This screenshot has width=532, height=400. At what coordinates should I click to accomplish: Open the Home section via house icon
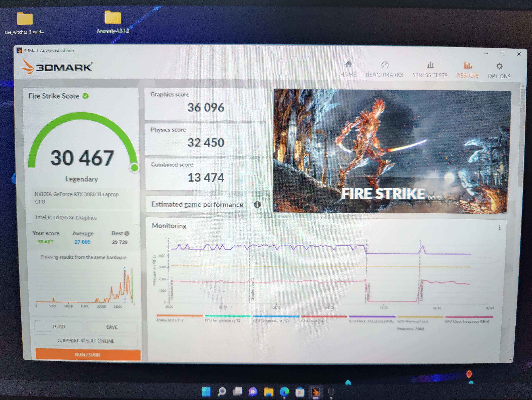coord(348,65)
